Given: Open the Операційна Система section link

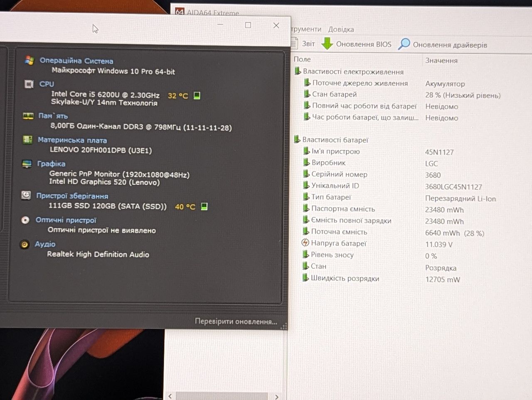Looking at the screenshot, I should [76, 61].
